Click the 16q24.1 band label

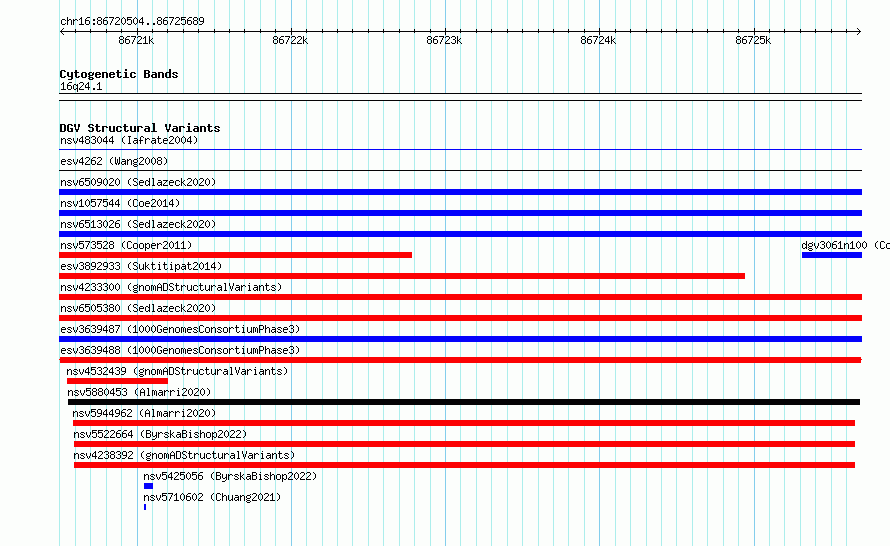click(x=81, y=86)
